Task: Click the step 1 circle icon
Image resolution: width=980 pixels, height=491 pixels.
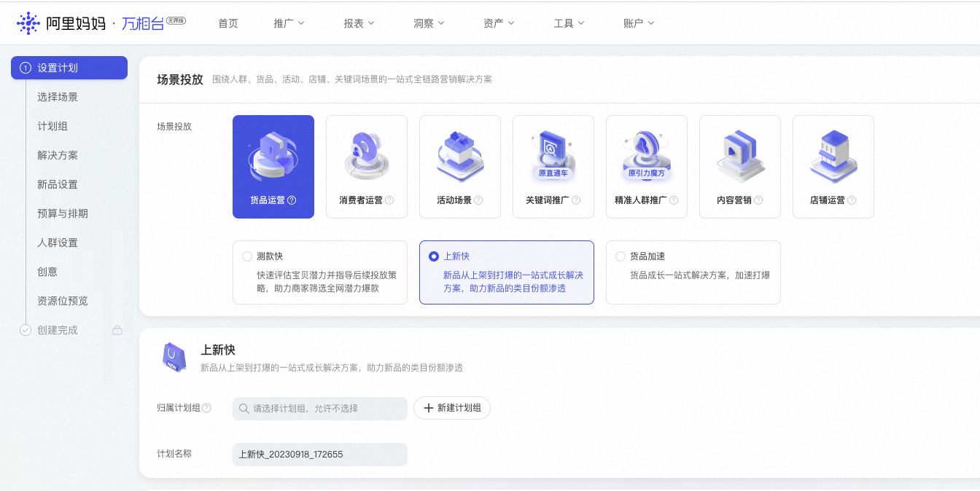Action: pyautogui.click(x=26, y=68)
